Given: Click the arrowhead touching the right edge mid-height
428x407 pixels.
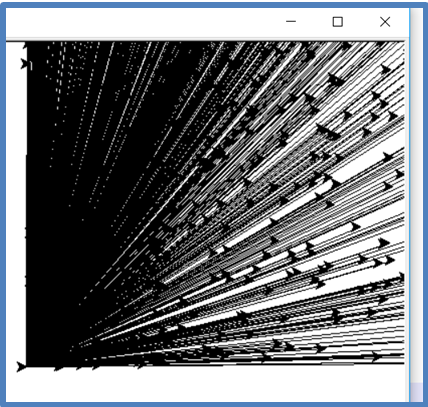Looking at the screenshot, I should [400, 174].
